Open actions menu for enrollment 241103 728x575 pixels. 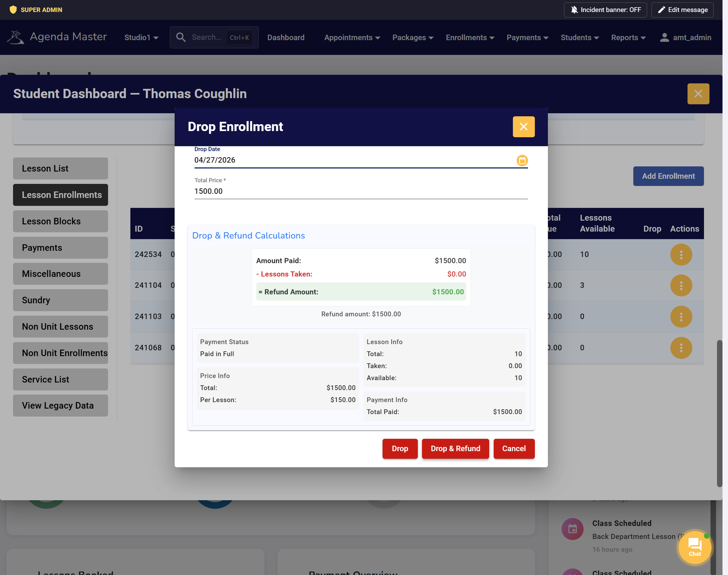click(681, 317)
